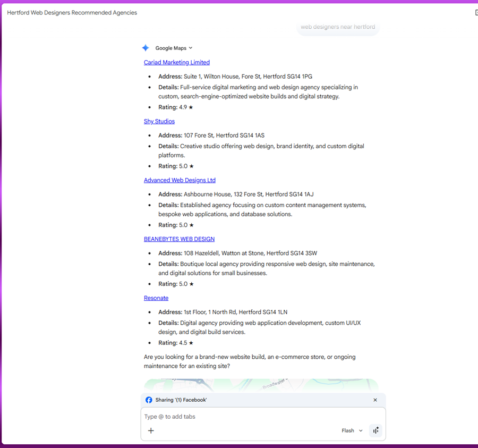Viewport: 478px width, 448px height.
Task: Click the follow-up question about a brand-new website build
Action: (x=250, y=361)
